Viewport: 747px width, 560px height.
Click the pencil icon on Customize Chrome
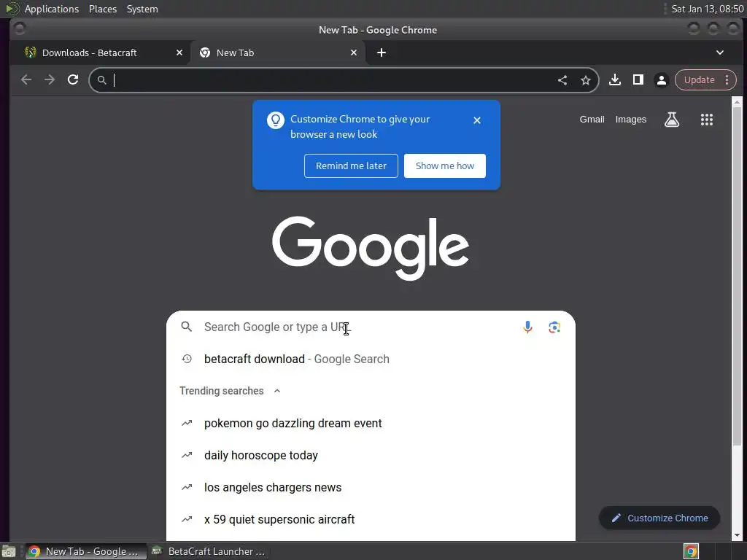pos(616,518)
